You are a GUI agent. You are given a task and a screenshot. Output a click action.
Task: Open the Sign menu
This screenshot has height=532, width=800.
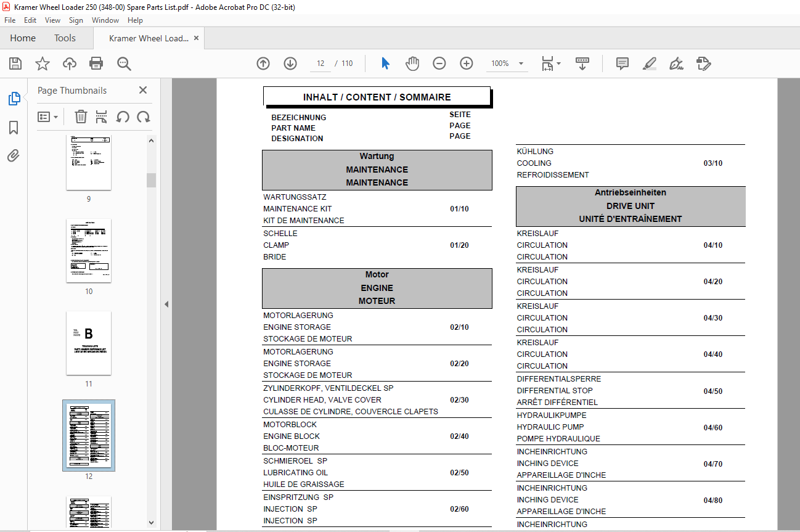coord(76,20)
